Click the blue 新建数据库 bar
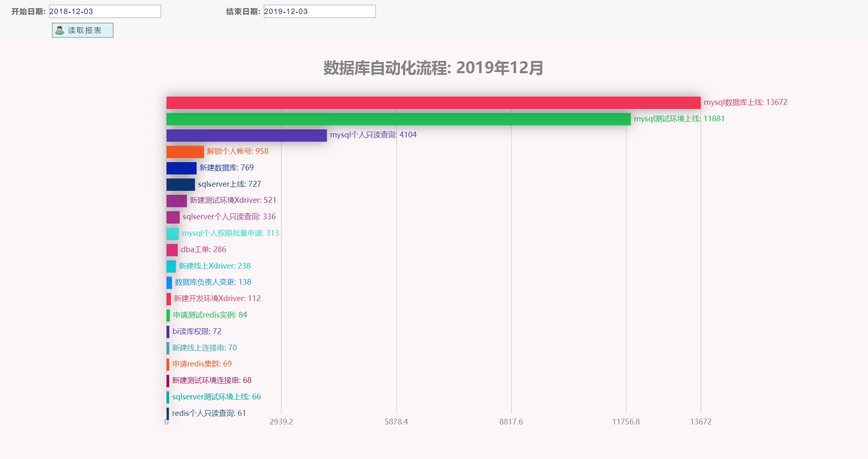The width and height of the screenshot is (868, 459). (181, 168)
